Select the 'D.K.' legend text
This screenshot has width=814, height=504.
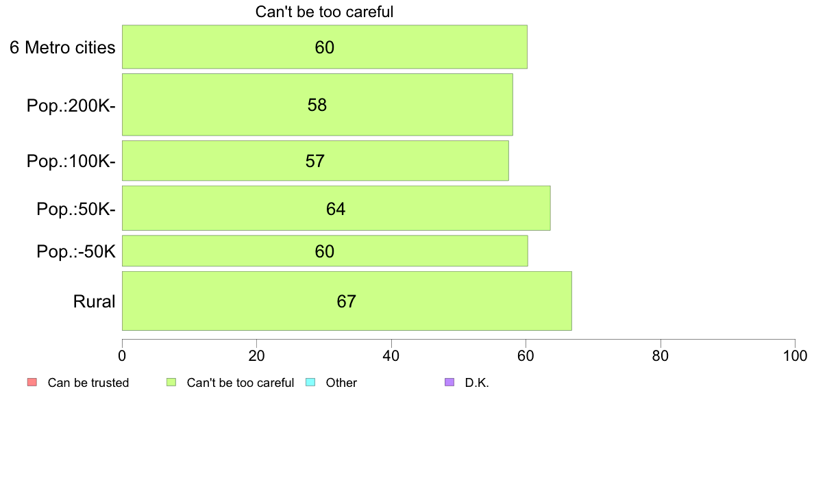(x=477, y=383)
